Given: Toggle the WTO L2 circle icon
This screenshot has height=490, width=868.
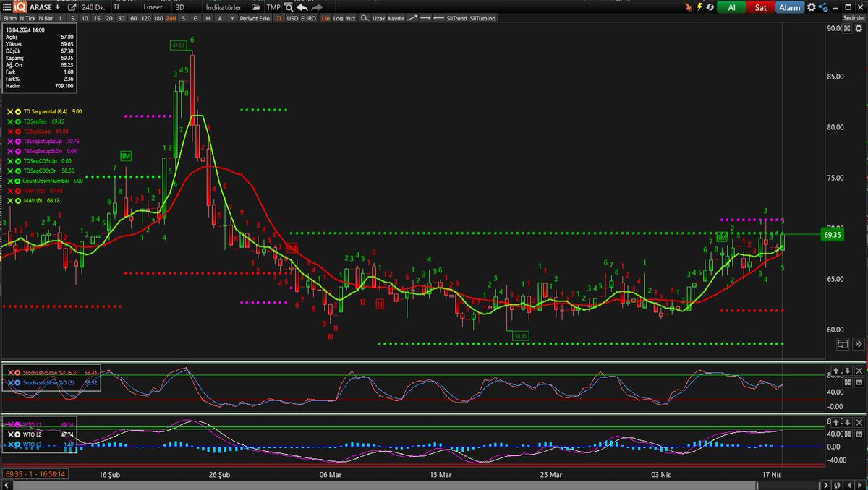Looking at the screenshot, I should point(17,434).
